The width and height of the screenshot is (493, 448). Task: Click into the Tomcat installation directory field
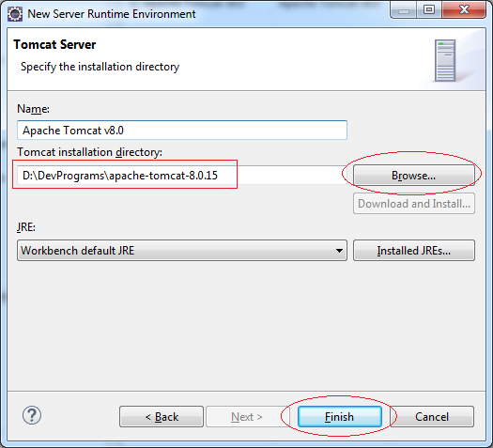tap(182, 175)
